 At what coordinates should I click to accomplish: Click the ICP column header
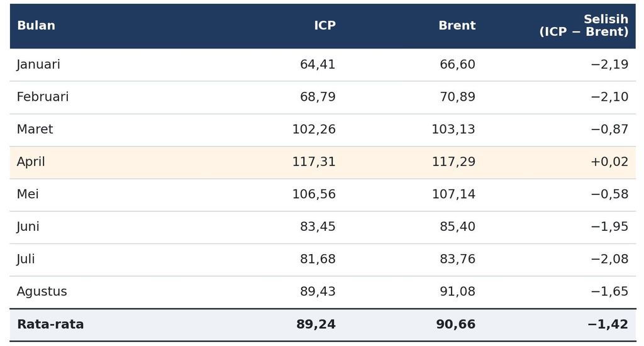point(325,25)
